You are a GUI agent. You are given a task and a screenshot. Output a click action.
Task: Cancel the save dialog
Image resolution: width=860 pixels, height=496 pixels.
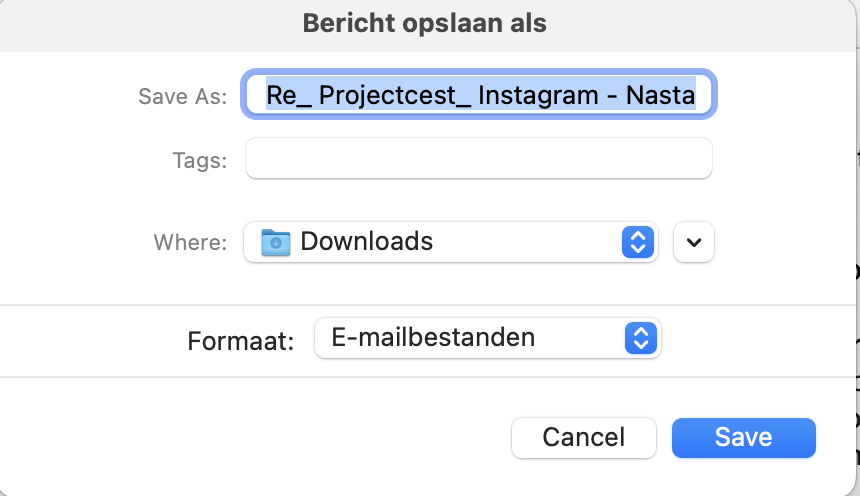(x=583, y=437)
